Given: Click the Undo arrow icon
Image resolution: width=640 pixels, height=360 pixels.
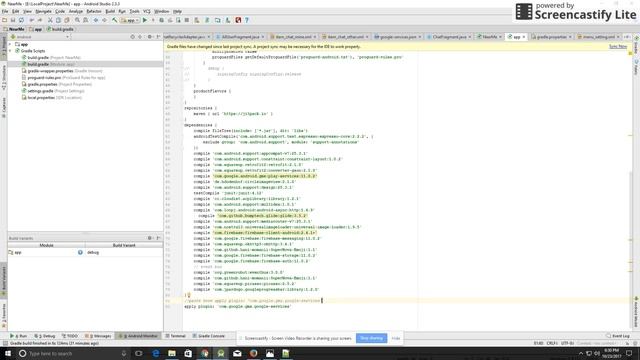Looking at the screenshot, I should pos(31,20).
